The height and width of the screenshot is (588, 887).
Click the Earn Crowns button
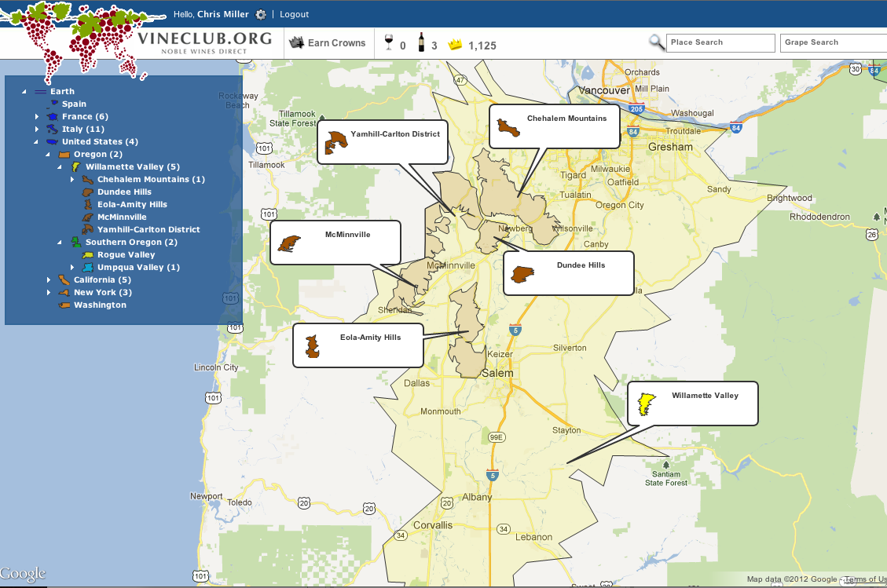pos(328,43)
